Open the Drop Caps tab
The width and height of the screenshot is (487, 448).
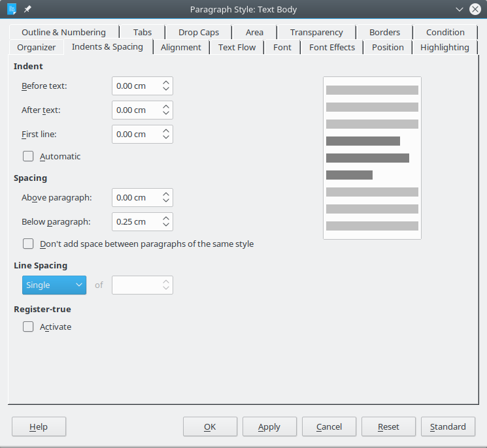click(x=199, y=32)
